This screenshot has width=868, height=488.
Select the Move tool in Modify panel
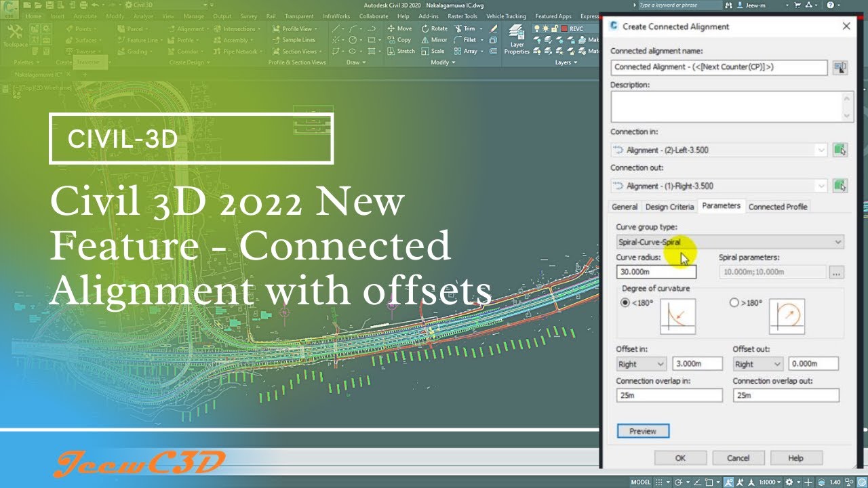click(x=399, y=28)
